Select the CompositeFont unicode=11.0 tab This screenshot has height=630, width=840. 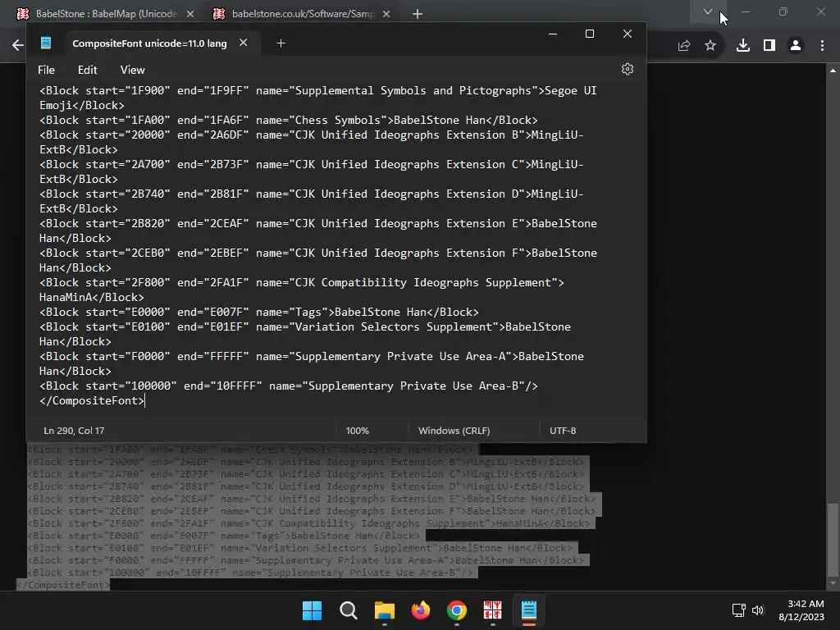[149, 43]
